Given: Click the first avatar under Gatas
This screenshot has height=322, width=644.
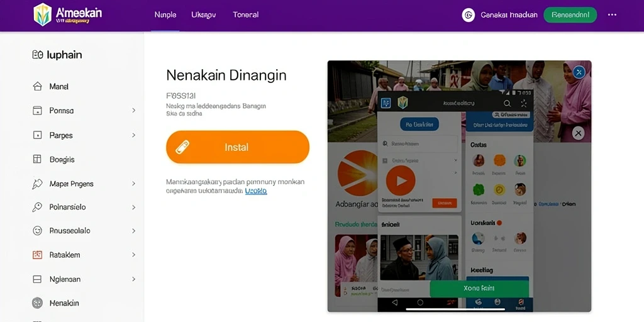Looking at the screenshot, I should 479,160.
